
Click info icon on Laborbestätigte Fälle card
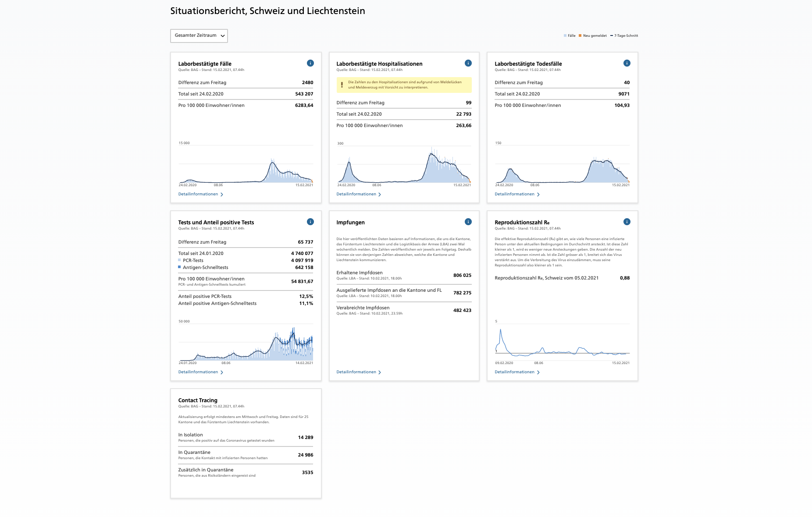(310, 63)
